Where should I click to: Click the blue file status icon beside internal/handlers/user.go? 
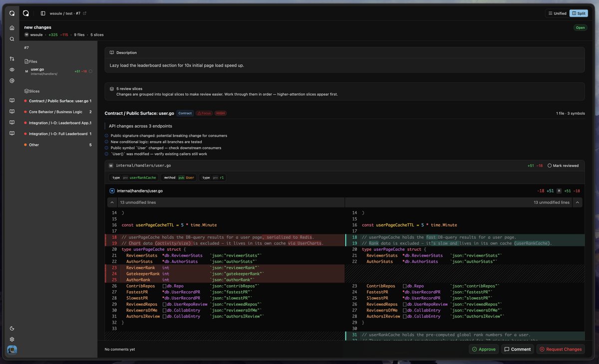point(112,190)
